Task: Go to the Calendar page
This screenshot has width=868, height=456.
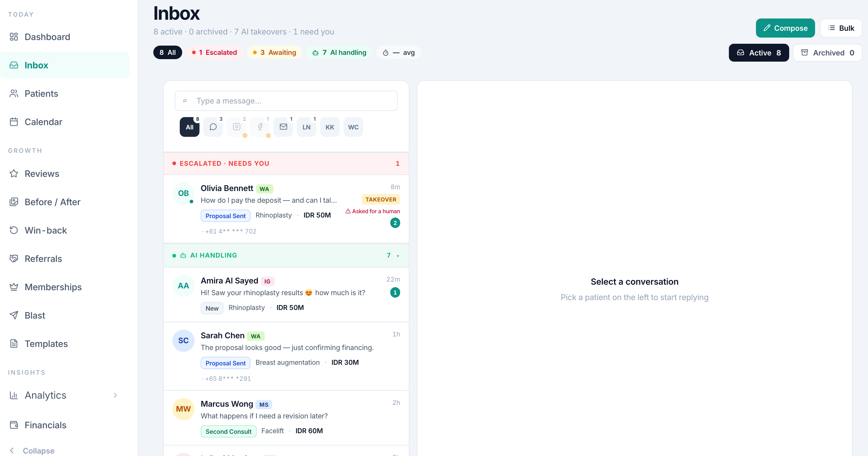Action: [x=64, y=122]
